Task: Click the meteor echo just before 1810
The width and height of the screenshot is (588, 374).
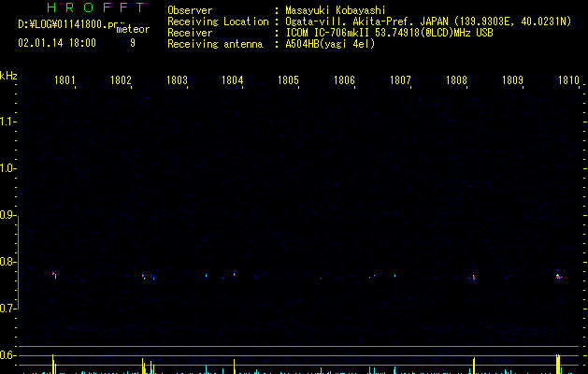Action: [x=558, y=277]
